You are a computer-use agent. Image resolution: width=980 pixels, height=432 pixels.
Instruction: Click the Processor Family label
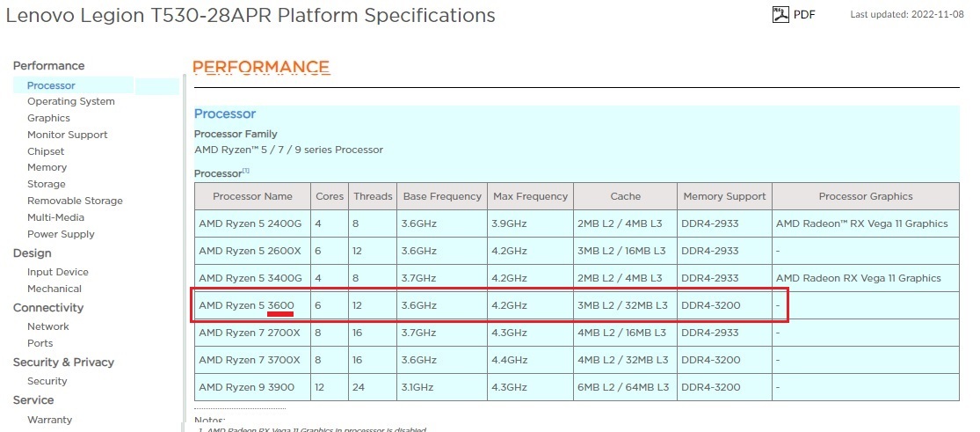[x=236, y=134]
